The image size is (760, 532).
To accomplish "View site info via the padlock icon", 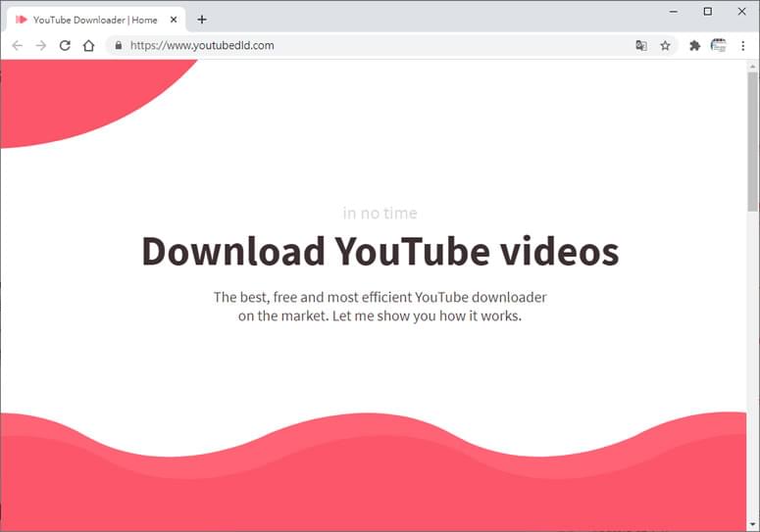I will tap(119, 45).
